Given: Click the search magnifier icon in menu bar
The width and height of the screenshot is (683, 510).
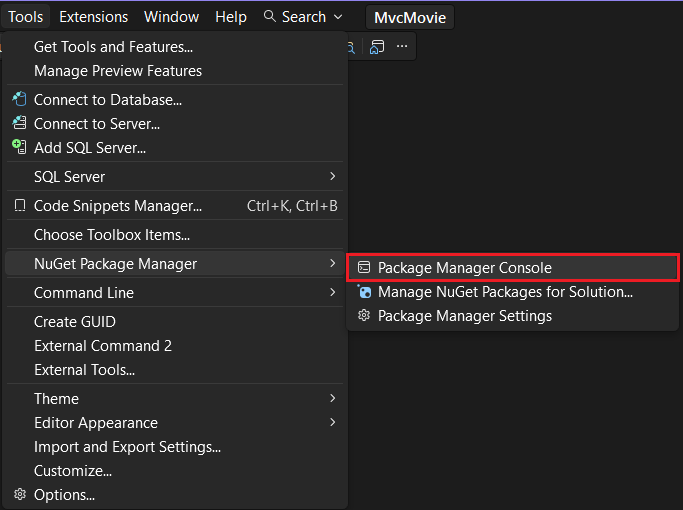Looking at the screenshot, I should pyautogui.click(x=270, y=17).
